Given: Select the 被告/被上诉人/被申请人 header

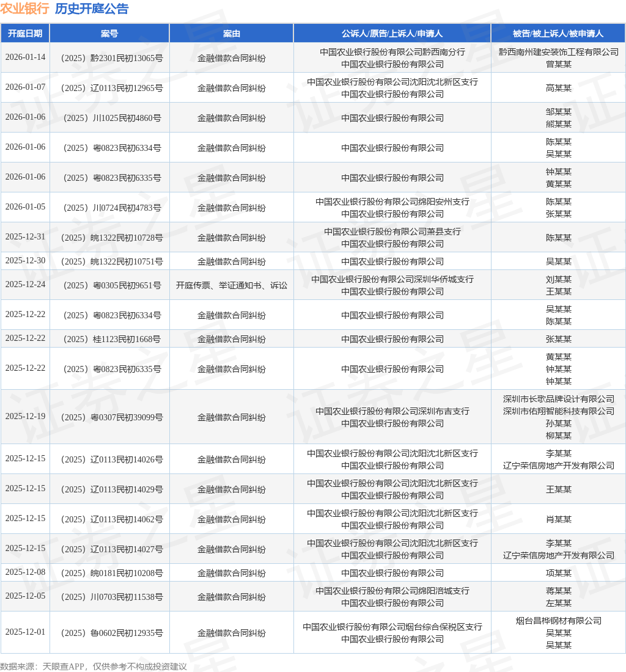Looking at the screenshot, I should pos(558,34).
